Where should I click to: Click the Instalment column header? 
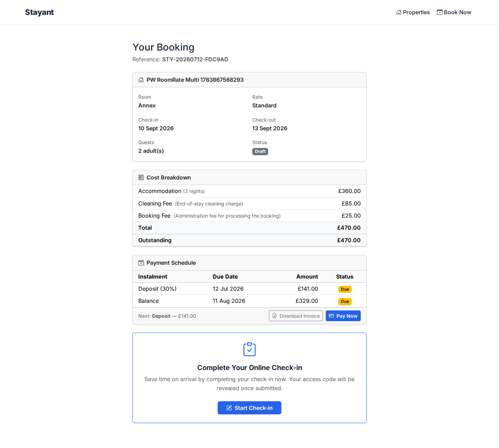[x=153, y=276]
